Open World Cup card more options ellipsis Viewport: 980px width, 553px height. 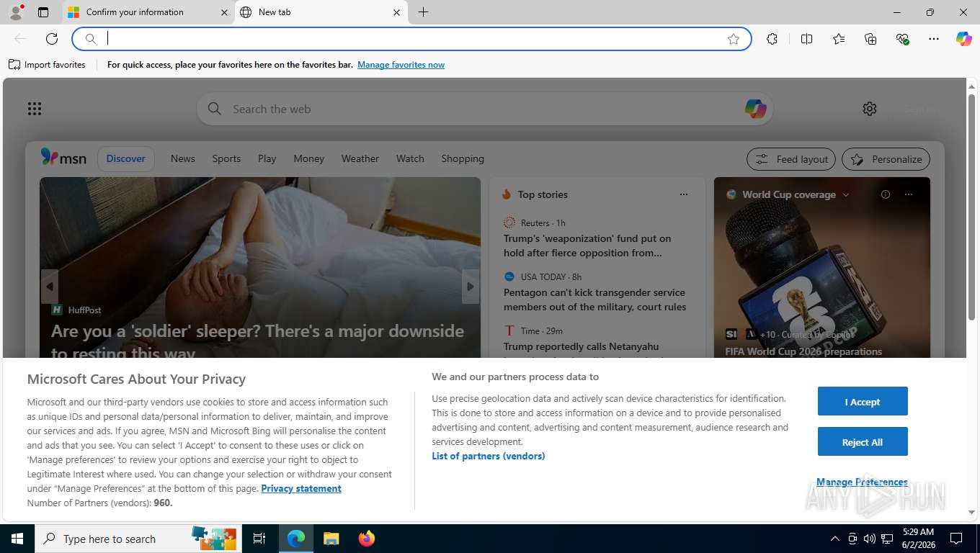pos(909,194)
